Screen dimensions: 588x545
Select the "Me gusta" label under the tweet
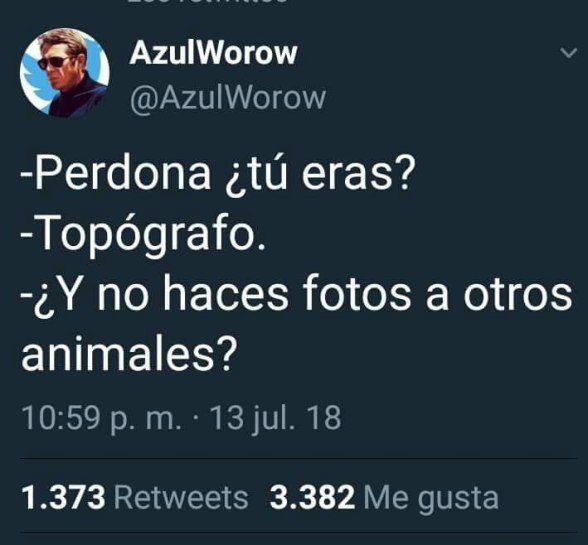click(431, 499)
